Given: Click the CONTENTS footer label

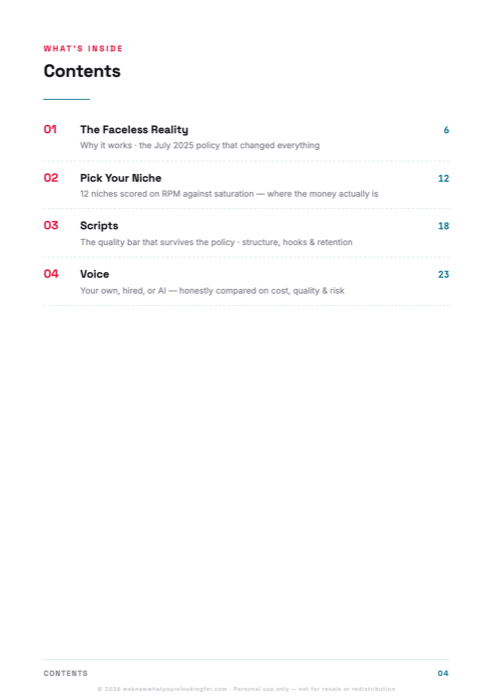Looking at the screenshot, I should point(66,673).
